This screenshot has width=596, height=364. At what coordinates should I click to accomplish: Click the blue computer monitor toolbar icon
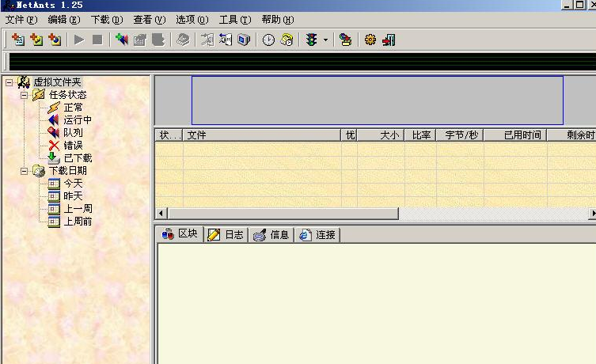[x=244, y=40]
